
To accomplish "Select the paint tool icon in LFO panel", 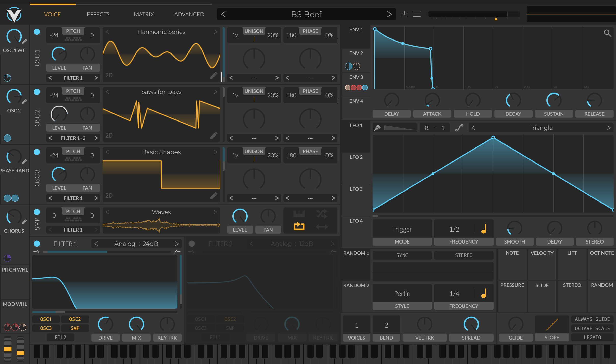I will point(378,128).
